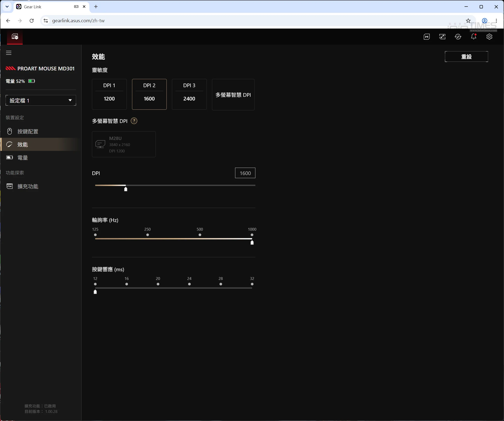
Task: Click the PROART MOUSE MD301 device name
Action: click(x=46, y=68)
